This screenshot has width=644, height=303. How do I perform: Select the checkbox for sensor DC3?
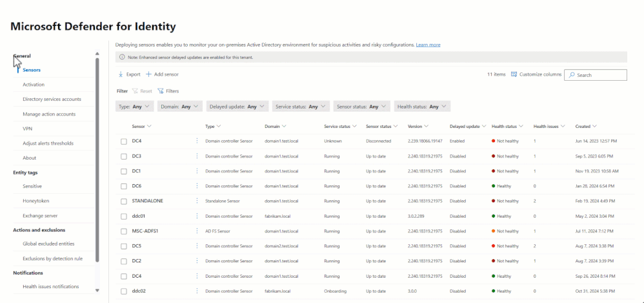click(124, 156)
